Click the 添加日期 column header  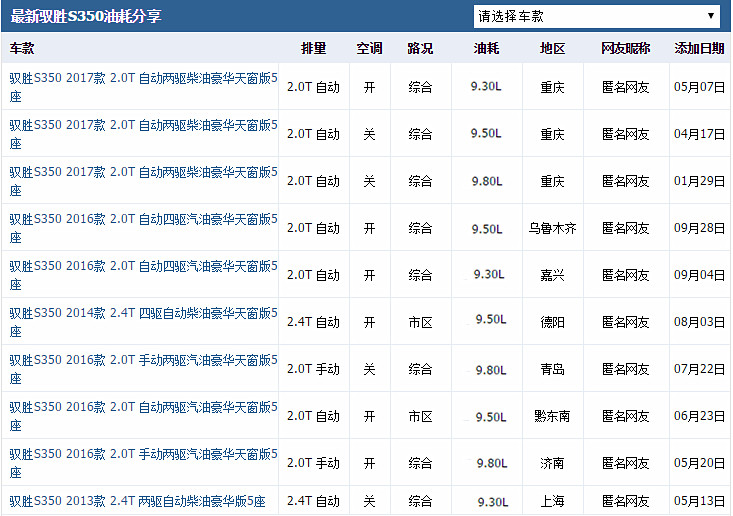click(699, 48)
